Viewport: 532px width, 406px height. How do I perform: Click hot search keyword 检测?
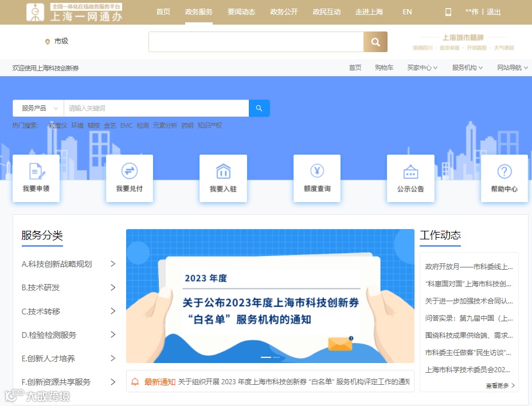[143, 125]
